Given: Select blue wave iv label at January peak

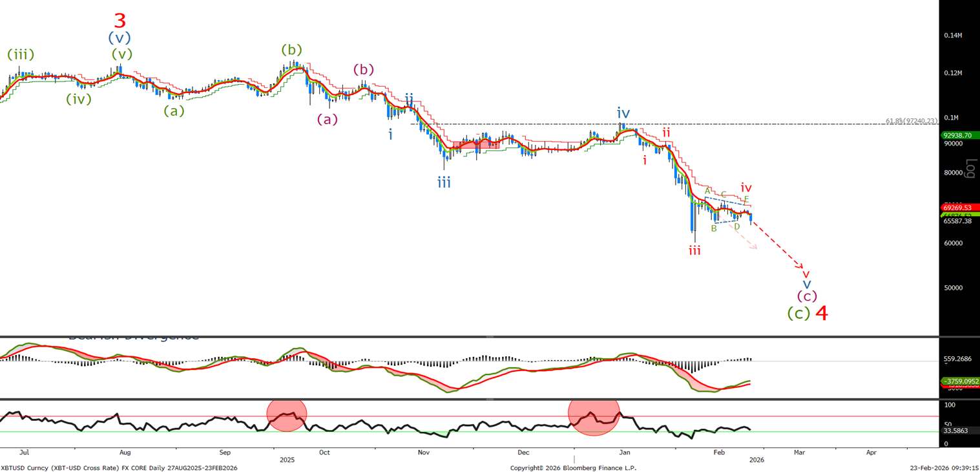Looking at the screenshot, I should [x=623, y=113].
